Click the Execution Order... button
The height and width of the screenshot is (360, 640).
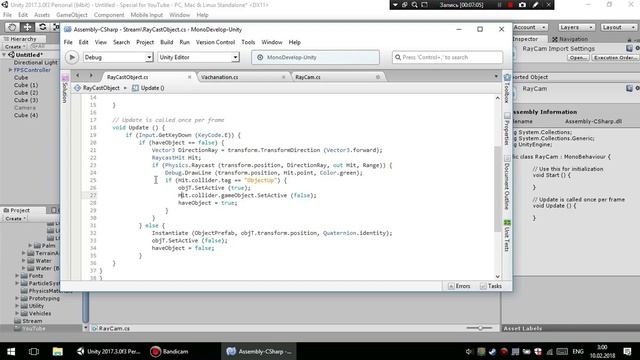tap(615, 58)
